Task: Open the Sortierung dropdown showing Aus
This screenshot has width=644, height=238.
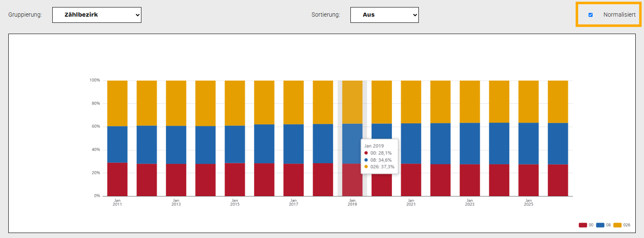Action: coord(384,15)
